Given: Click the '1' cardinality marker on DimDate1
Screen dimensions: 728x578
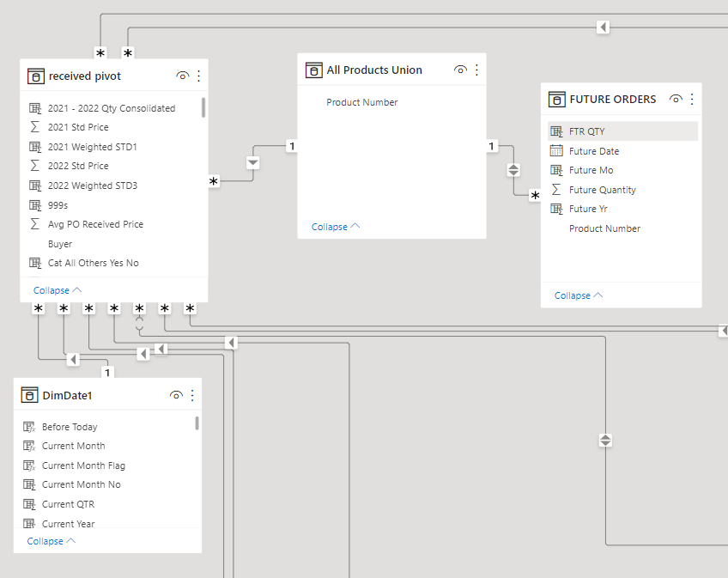Looking at the screenshot, I should coord(107,372).
